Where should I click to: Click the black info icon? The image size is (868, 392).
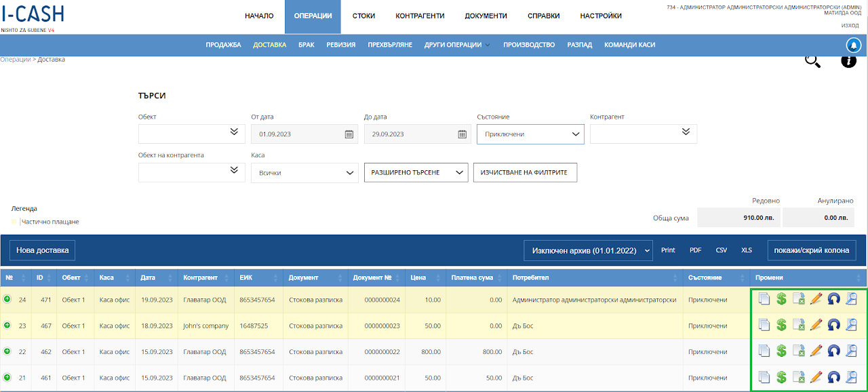[x=849, y=60]
